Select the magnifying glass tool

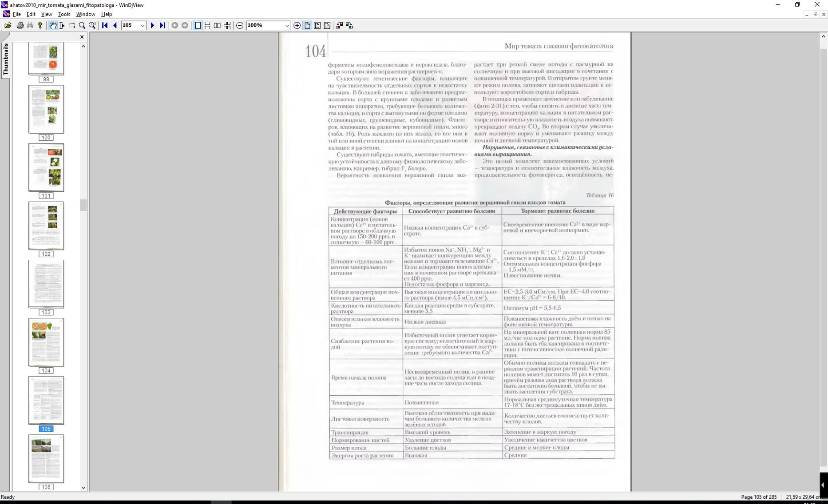(x=82, y=25)
